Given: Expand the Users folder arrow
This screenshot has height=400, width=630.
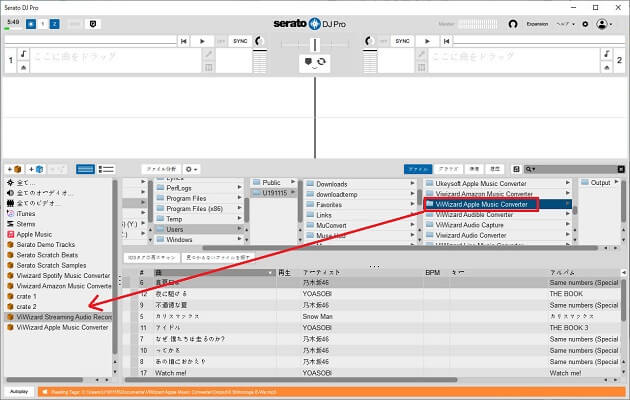Looking at the screenshot, I should (239, 229).
